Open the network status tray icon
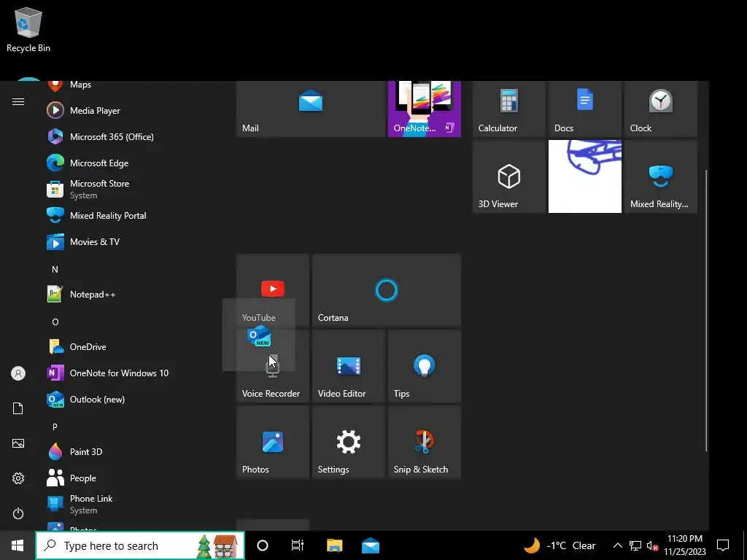The image size is (747, 560). (635, 545)
